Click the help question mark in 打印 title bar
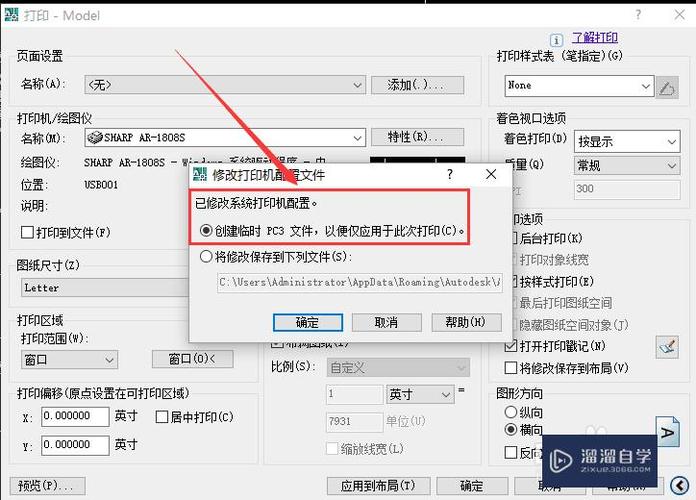Viewport: 696px width, 500px height. (x=638, y=15)
